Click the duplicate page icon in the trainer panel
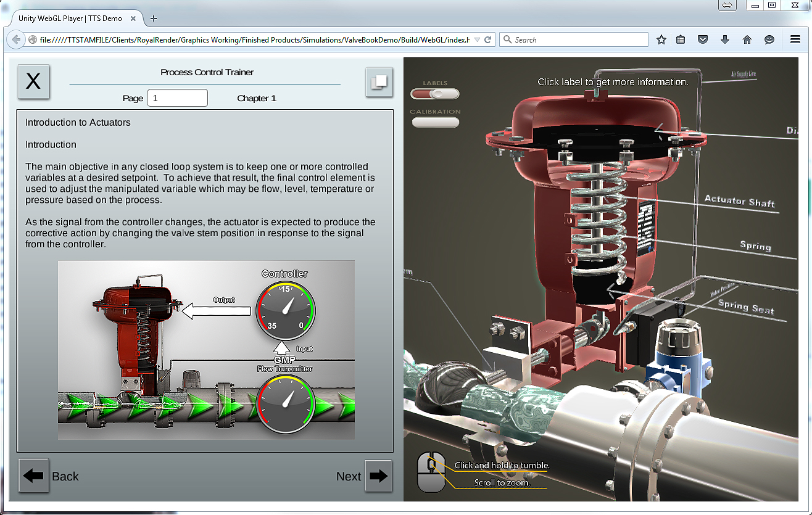 379,82
